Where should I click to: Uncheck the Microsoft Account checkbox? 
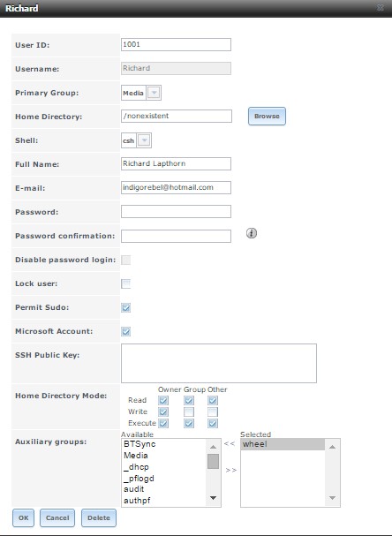click(125, 331)
